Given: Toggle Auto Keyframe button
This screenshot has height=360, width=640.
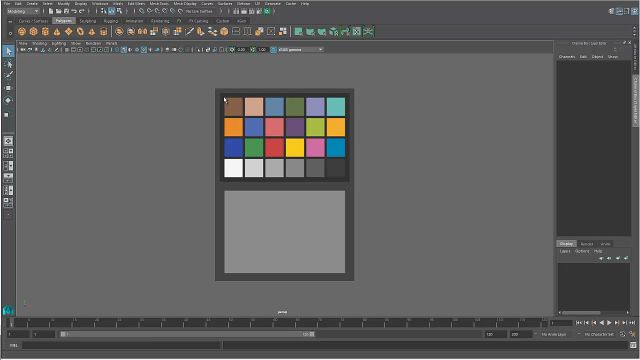Looking at the screenshot, I should pos(622,334).
